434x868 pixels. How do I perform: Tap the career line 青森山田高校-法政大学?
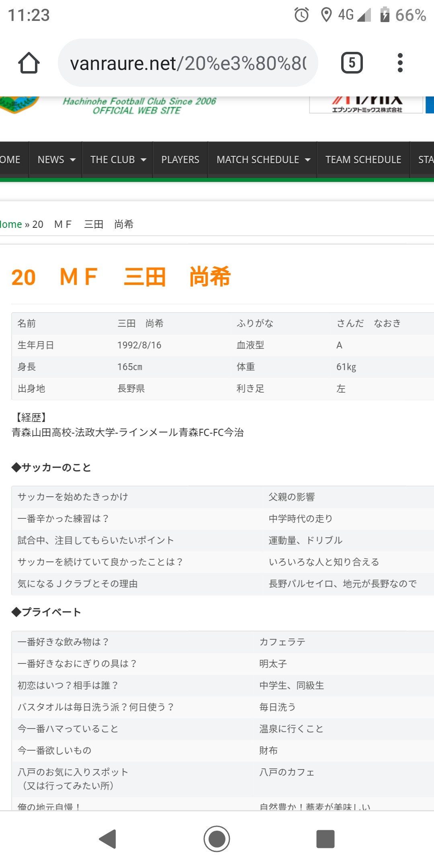tap(128, 432)
